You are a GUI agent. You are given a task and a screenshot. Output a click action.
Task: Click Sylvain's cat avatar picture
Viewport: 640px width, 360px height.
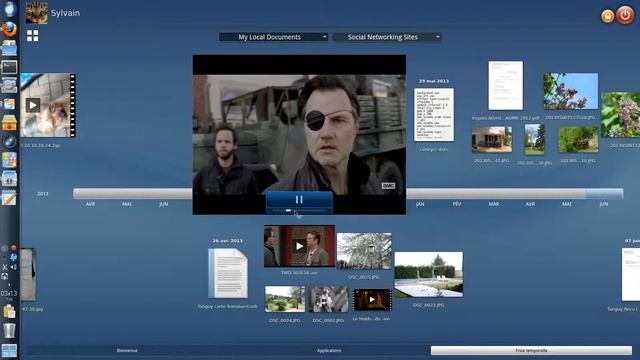[37, 13]
